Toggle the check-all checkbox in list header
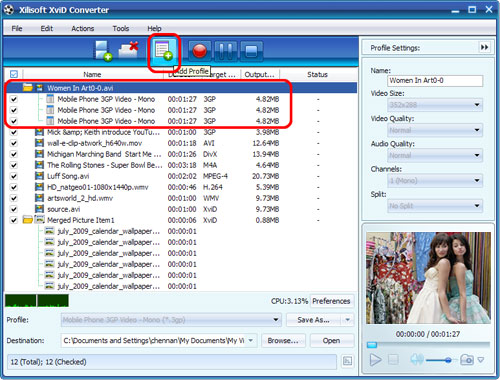The image size is (500, 380). 14,74
